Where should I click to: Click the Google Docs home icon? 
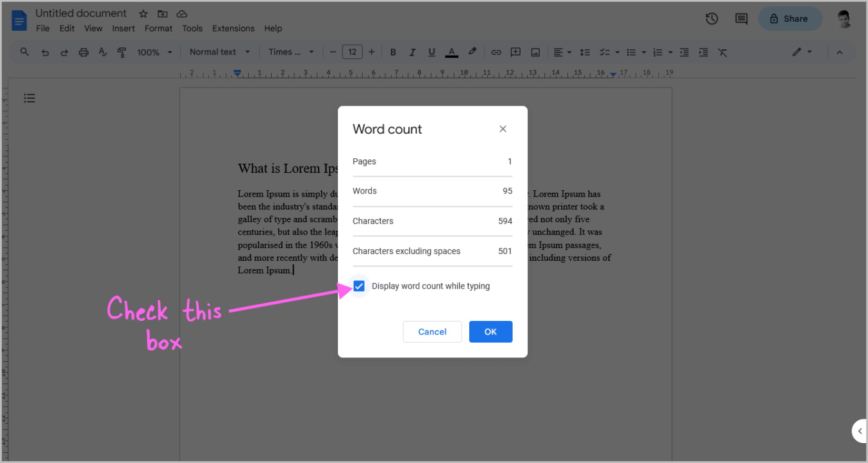point(19,20)
